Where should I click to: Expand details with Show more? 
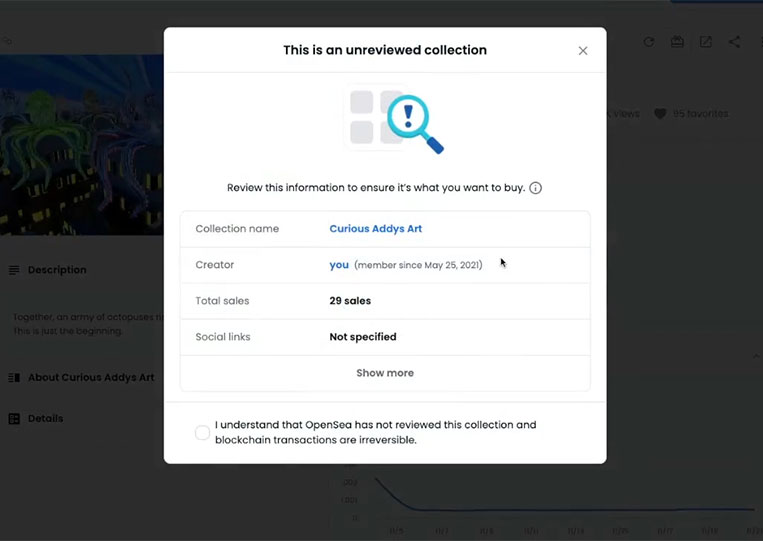tap(385, 373)
